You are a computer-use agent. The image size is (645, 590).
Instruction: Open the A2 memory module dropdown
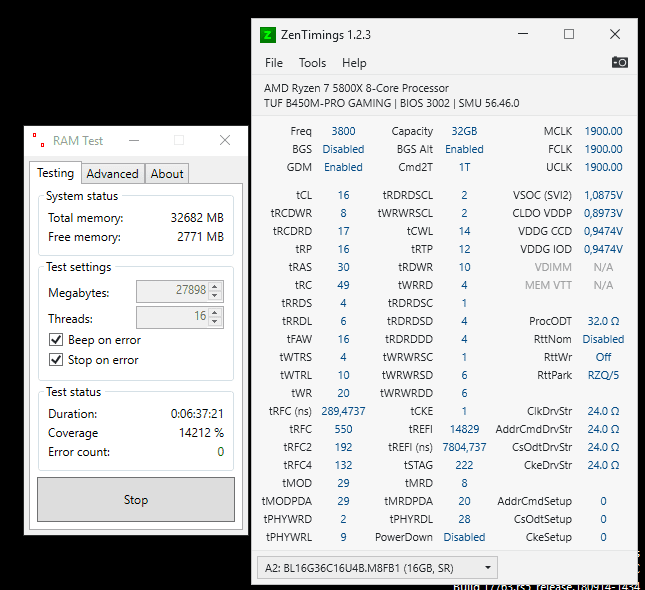377,568
